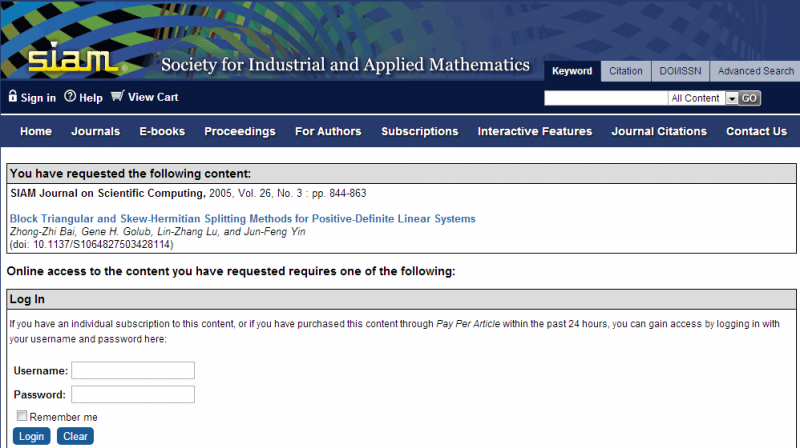Check the Remember me checkbox

pos(22,416)
